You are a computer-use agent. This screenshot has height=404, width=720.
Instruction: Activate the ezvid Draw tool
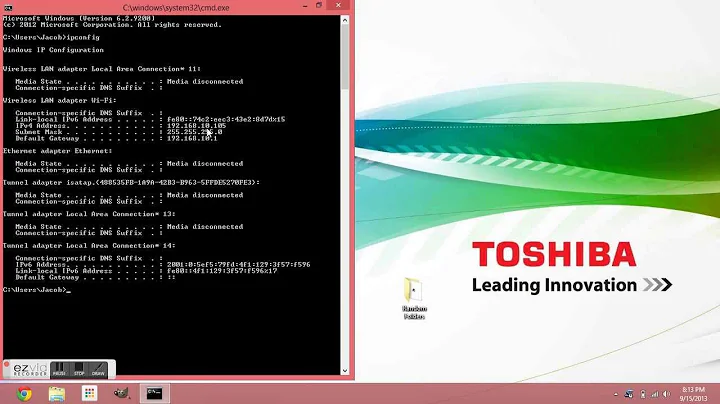coord(98,369)
